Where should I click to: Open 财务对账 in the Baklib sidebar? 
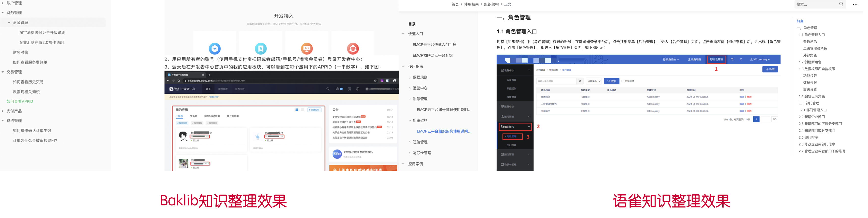pyautogui.click(x=21, y=53)
